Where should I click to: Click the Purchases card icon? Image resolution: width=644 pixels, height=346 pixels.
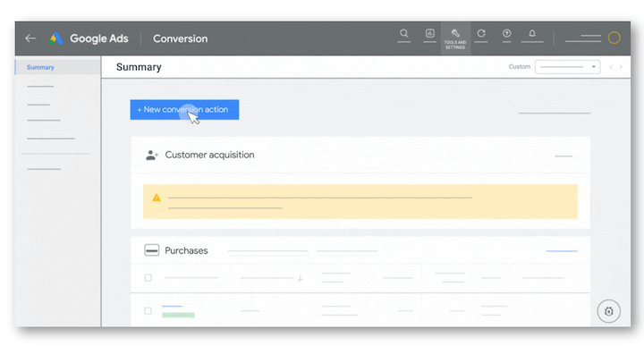(151, 250)
